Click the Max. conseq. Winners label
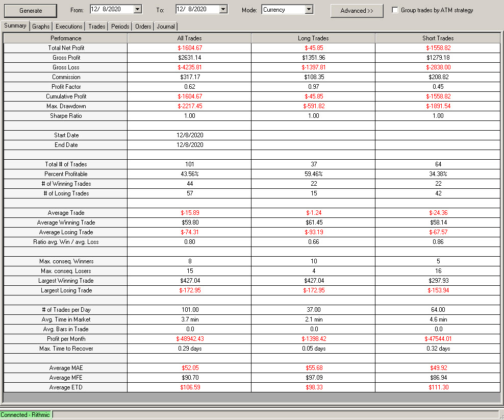 66,261
